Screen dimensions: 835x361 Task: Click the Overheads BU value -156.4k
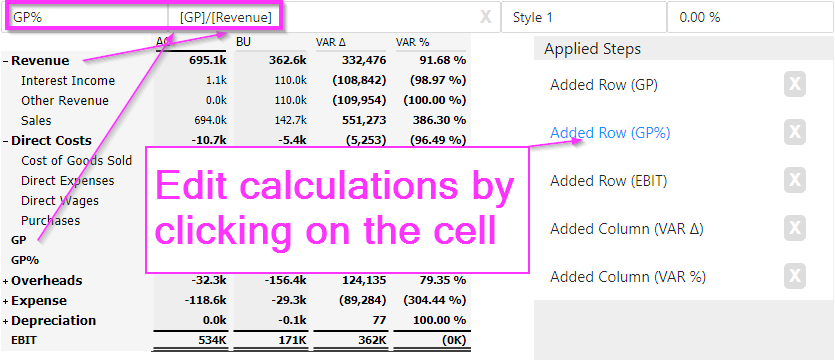[284, 281]
